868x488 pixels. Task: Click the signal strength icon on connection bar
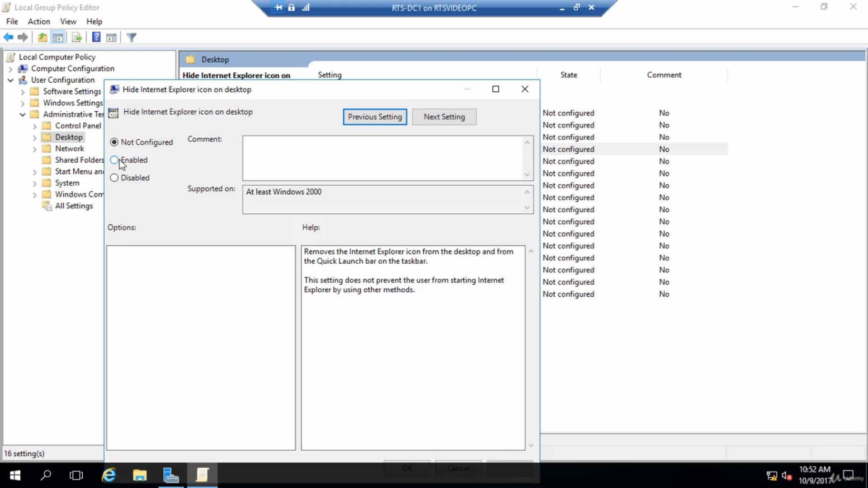point(306,7)
